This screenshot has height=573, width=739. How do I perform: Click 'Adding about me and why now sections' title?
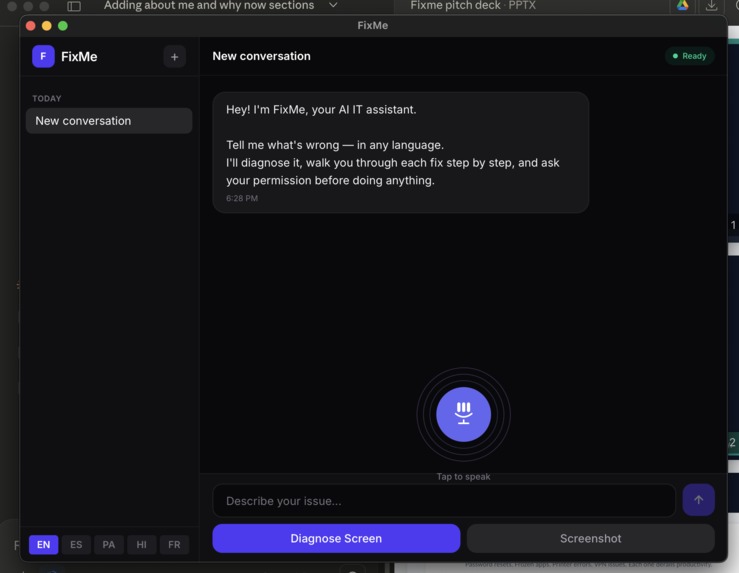[x=209, y=5]
